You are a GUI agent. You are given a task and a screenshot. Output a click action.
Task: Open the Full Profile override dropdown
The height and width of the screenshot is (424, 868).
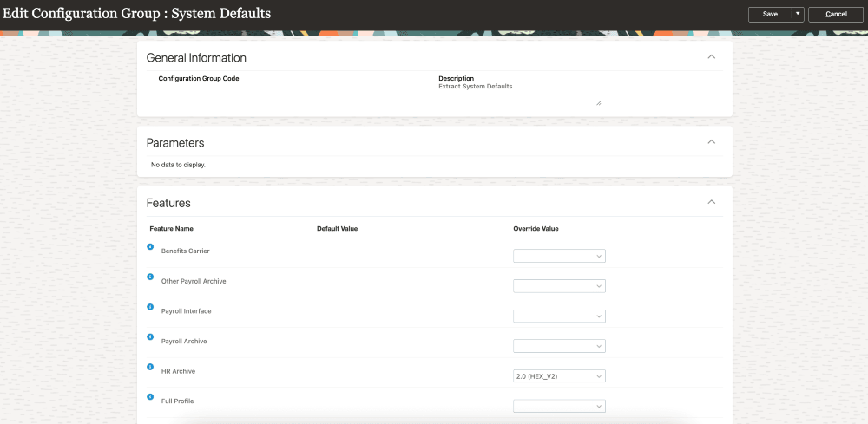coord(559,406)
